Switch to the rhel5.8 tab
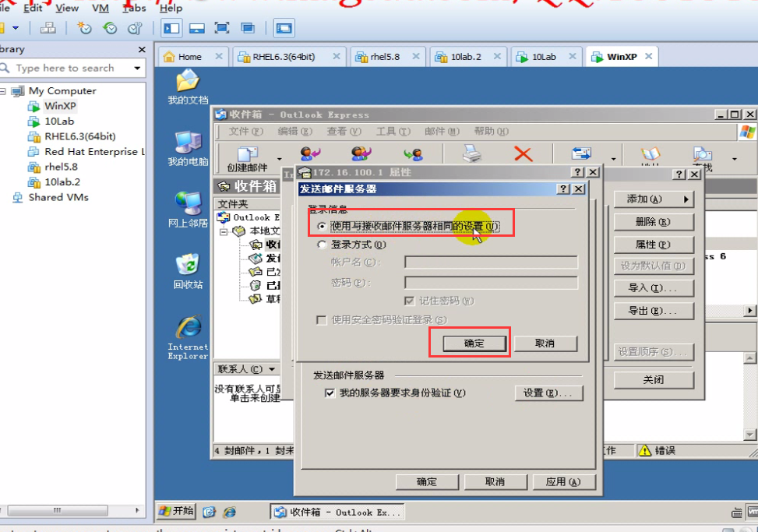The width and height of the screenshot is (758, 532). pos(385,57)
